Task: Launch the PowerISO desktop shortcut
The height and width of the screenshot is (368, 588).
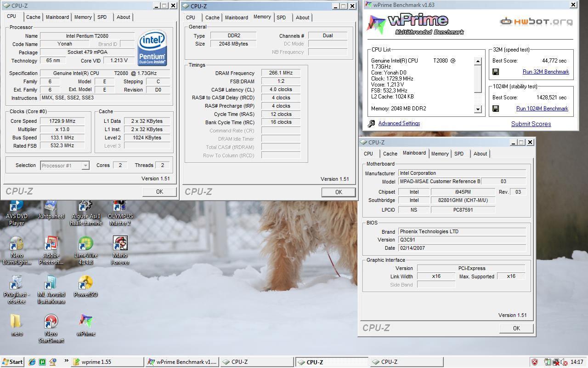Action: (x=85, y=286)
